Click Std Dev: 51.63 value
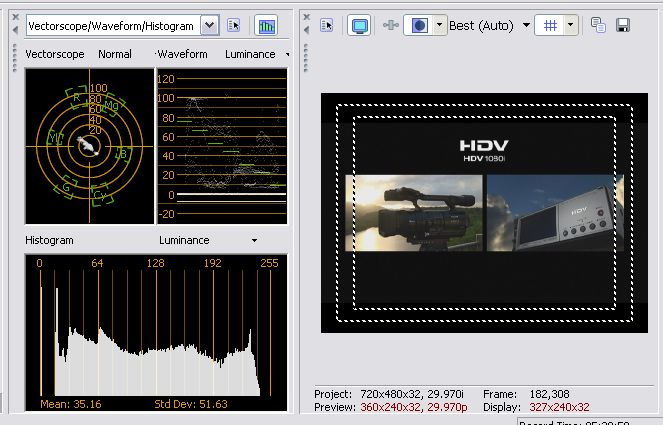Screen dimensions: 663x425 click(191, 404)
